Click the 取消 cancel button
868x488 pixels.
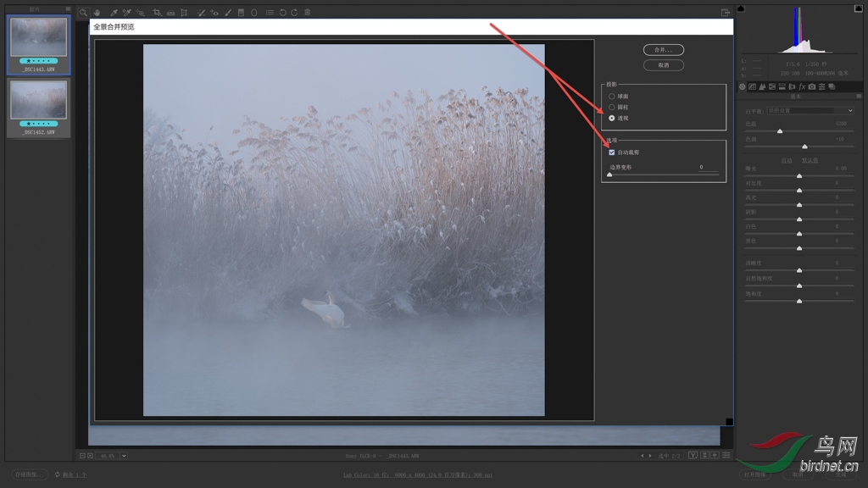663,65
